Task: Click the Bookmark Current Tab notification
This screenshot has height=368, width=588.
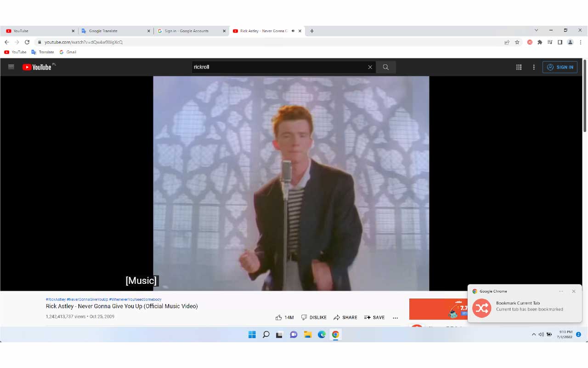Action: [525, 304]
